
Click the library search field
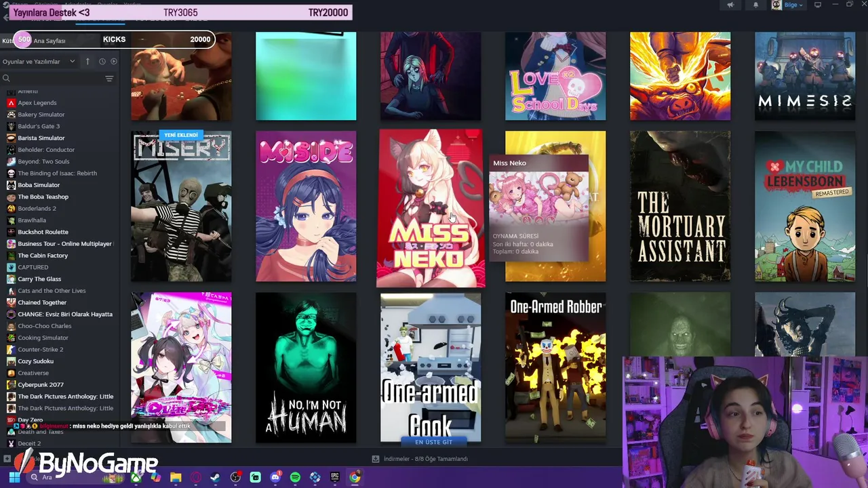[x=53, y=79]
